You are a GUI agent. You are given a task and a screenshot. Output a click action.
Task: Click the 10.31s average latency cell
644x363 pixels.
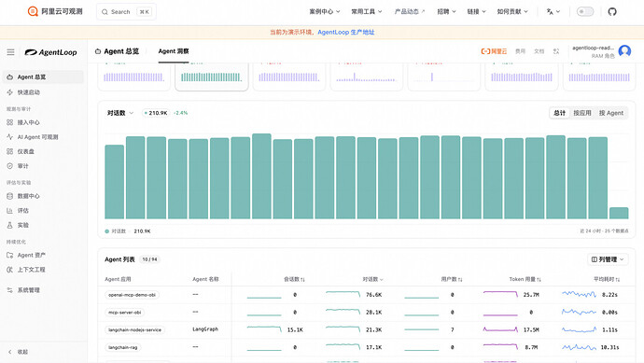pos(609,347)
